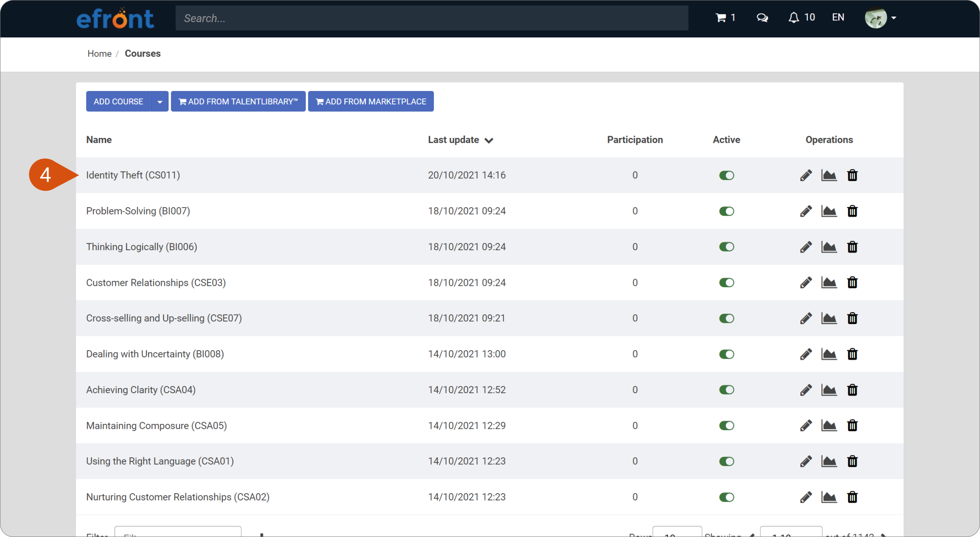Screen dimensions: 980x537
Task: View reports for Dealing with Uncertainty
Action: click(829, 354)
